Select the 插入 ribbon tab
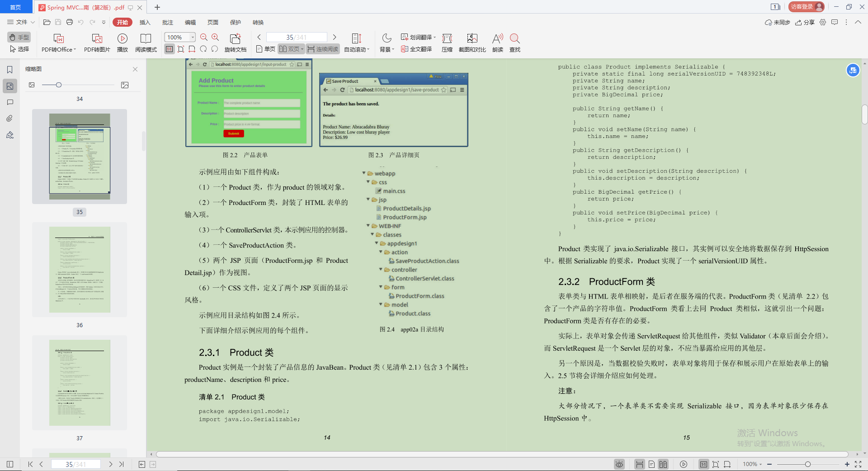This screenshot has width=868, height=471. [145, 22]
